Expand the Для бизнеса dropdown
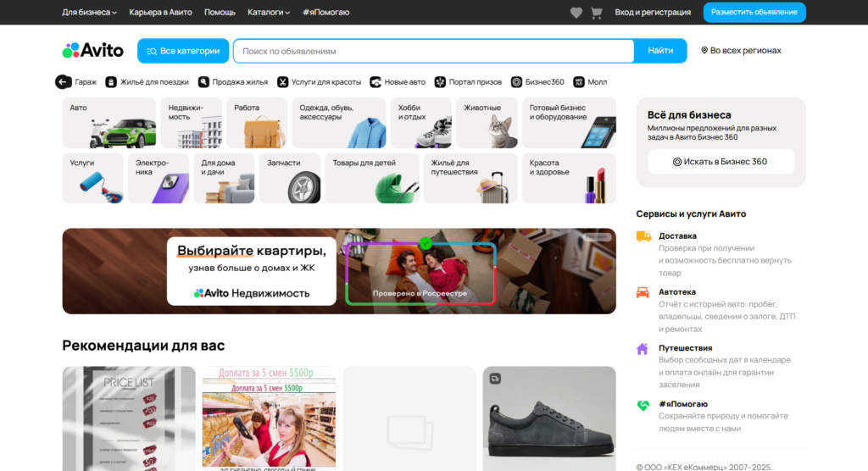868x471 pixels. 89,12
